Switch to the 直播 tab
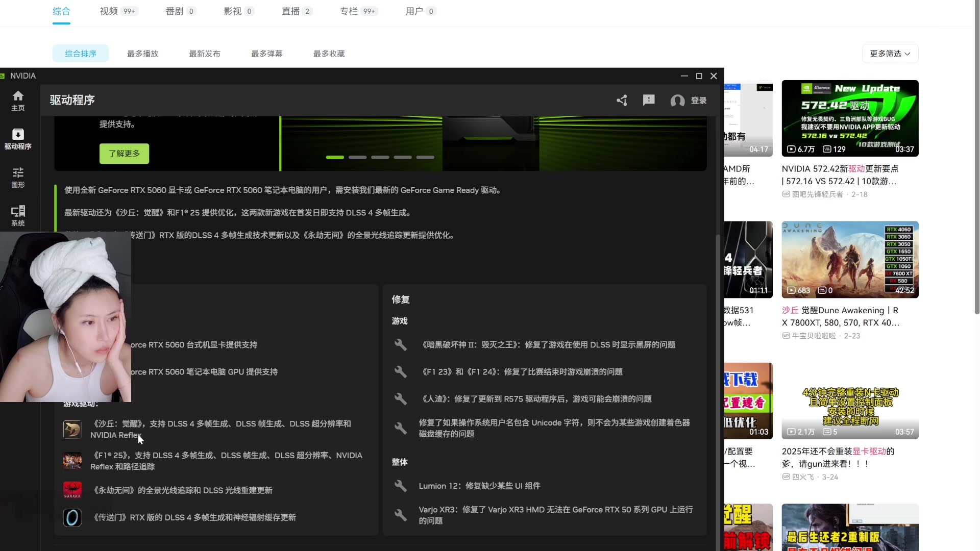The width and height of the screenshot is (980, 551). (x=297, y=11)
